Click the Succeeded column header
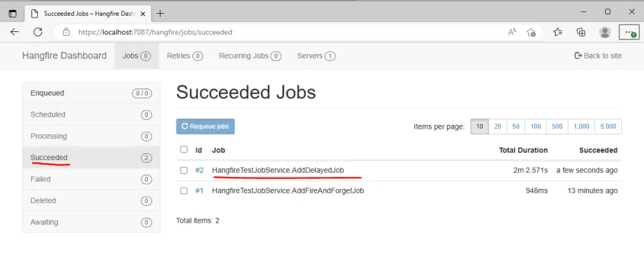 [x=599, y=150]
